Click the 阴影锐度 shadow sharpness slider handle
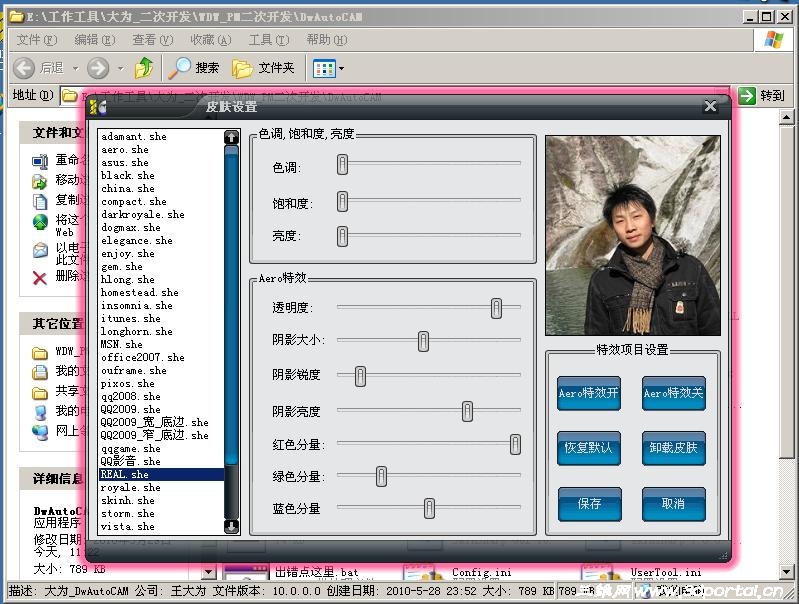This screenshot has width=799, height=604. point(360,376)
